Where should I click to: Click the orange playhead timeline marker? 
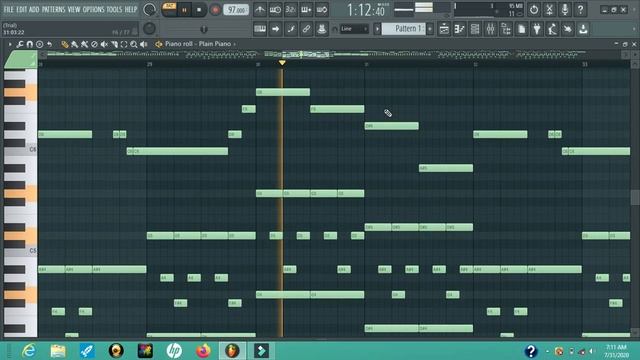(x=282, y=63)
